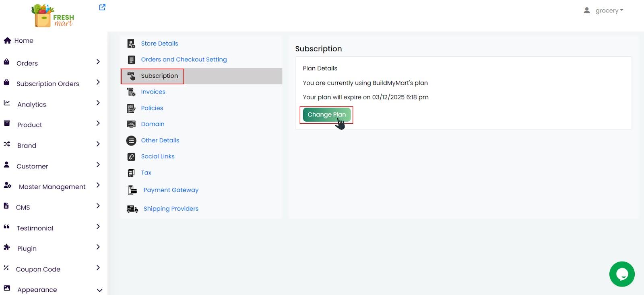Open the grocery user account dropdown
This screenshot has width=644, height=295.
604,10
